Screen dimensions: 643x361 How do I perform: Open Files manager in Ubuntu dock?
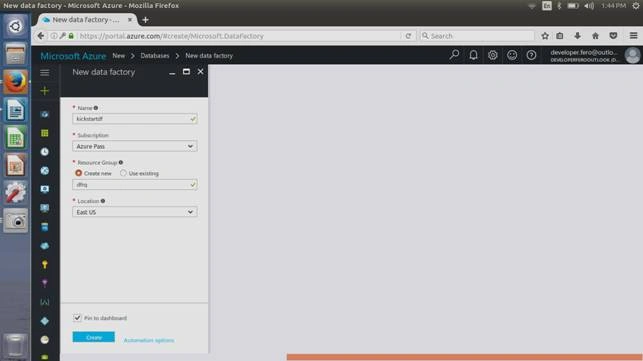15,54
